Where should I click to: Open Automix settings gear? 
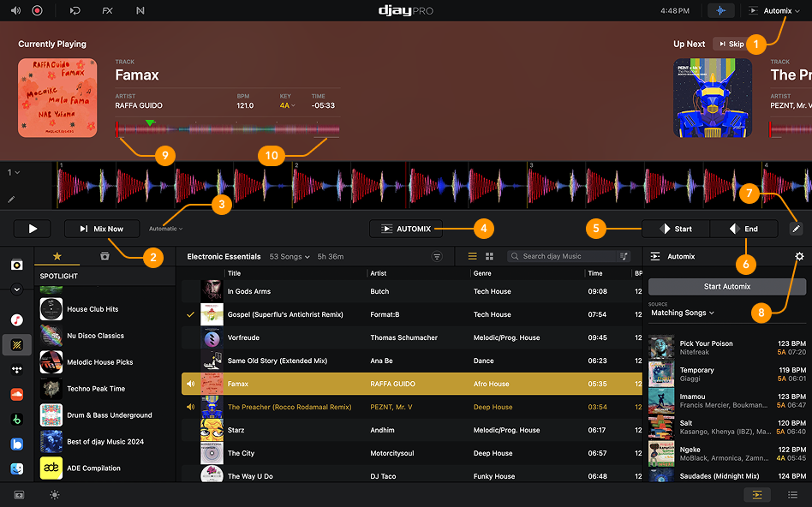(x=798, y=256)
